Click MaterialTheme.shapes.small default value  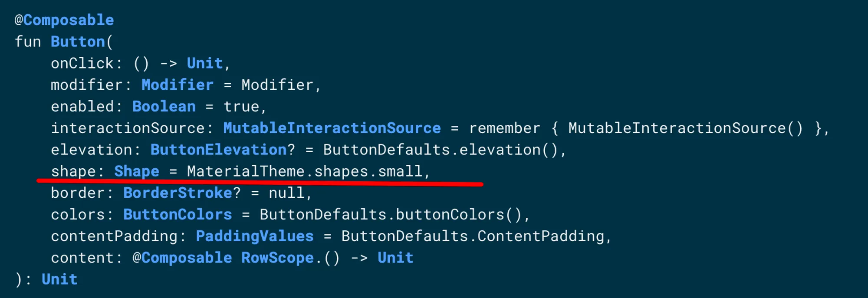coord(305,171)
